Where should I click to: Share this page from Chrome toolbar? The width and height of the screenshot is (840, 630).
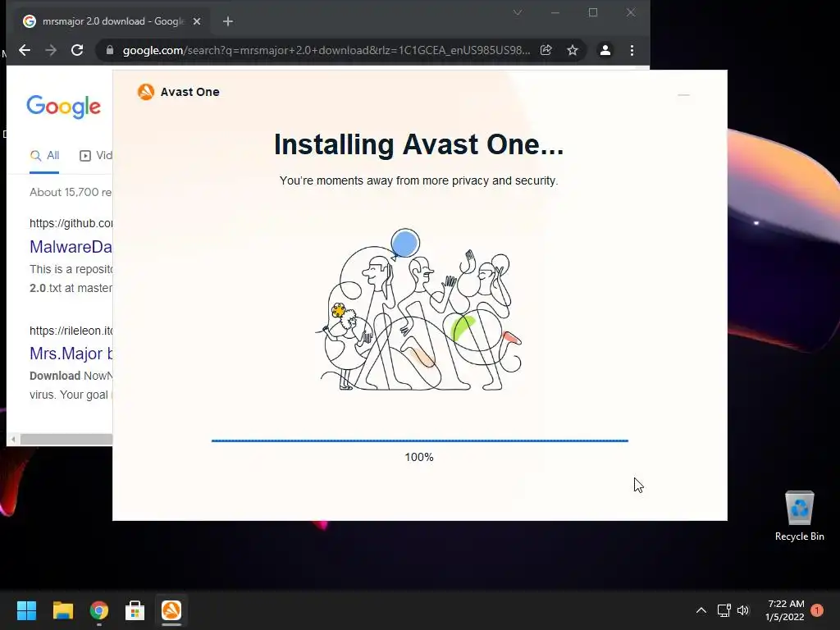[546, 50]
